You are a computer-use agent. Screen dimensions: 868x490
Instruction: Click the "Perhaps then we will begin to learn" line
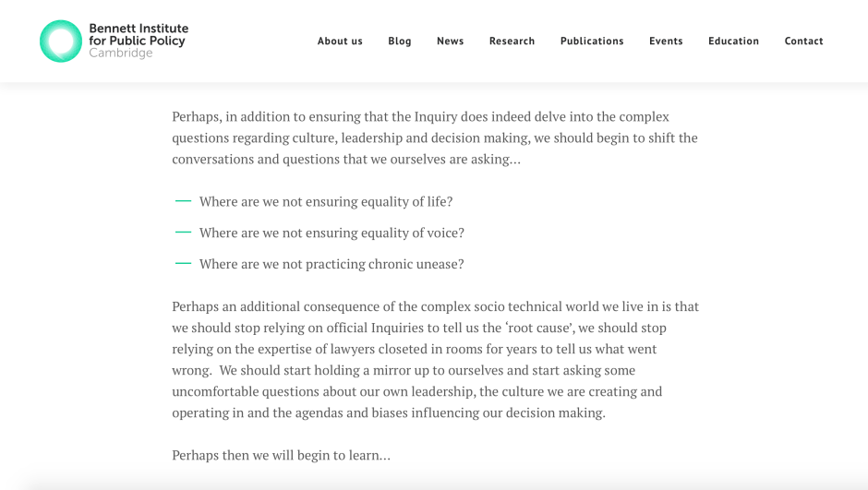[281, 455]
